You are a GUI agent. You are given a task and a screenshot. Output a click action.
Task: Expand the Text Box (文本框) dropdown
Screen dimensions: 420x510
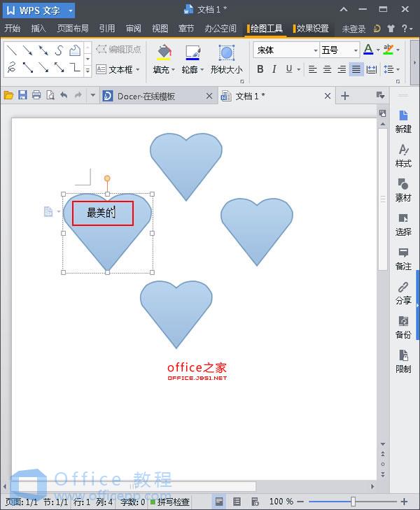point(138,69)
